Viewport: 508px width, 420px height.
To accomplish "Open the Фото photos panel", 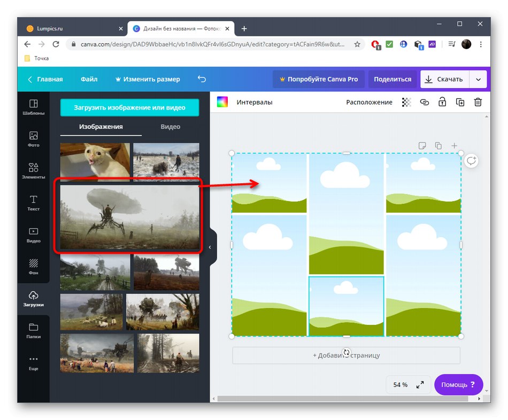I will click(33, 139).
